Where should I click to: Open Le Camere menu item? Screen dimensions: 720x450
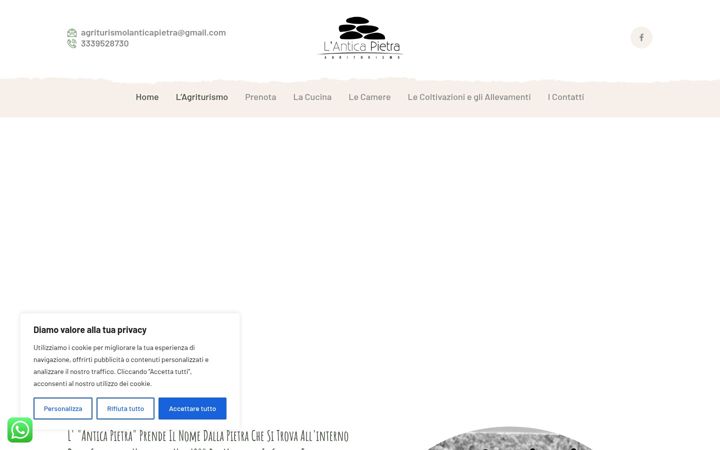(369, 97)
